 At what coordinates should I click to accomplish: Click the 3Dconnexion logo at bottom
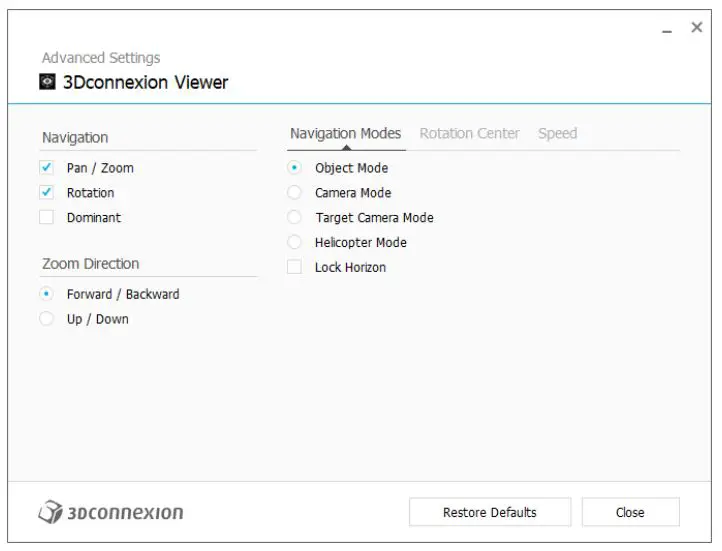coord(111,512)
